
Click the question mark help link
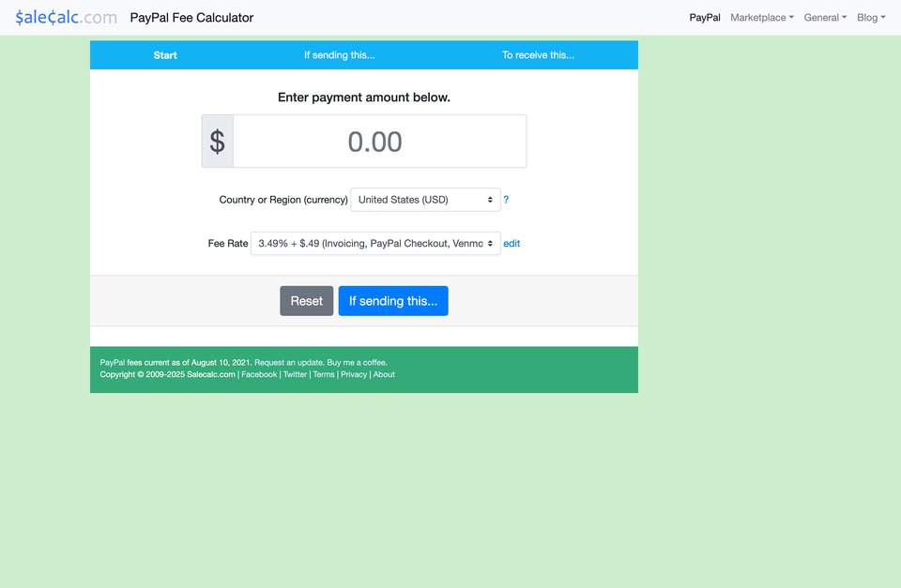click(506, 200)
